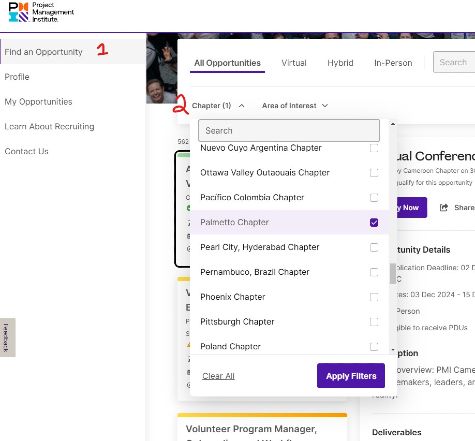Check the Phoenix Chapter checkbox
Viewport: 475px width, 441px height.
pyautogui.click(x=374, y=297)
